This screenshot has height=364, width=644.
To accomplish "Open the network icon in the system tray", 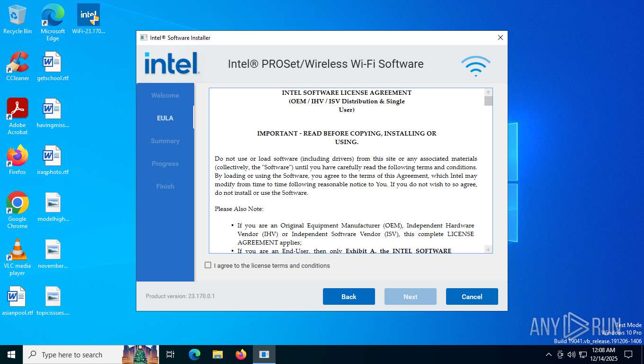I will [583, 355].
